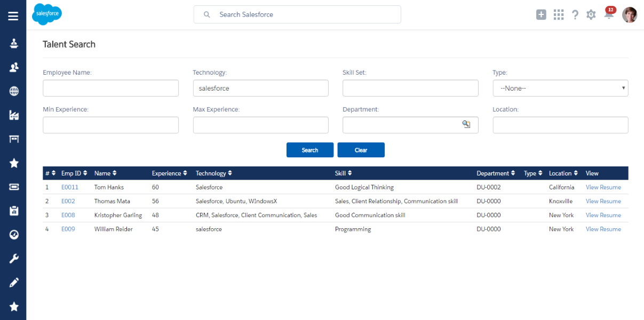Sort by Skill column

click(343, 173)
